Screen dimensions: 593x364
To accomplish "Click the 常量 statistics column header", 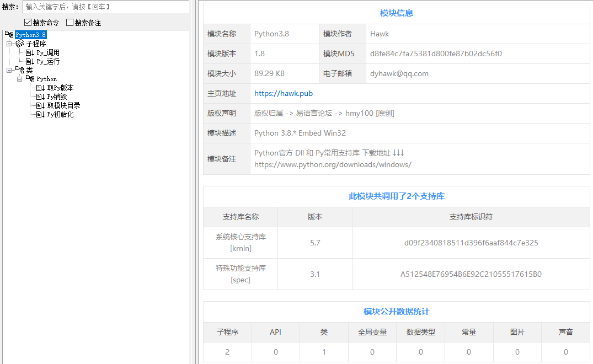I will coord(469,332).
